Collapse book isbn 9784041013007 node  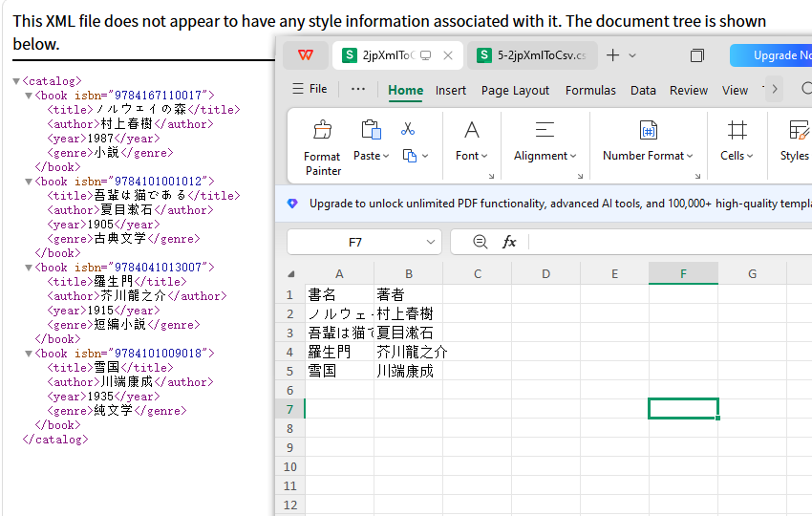29,268
